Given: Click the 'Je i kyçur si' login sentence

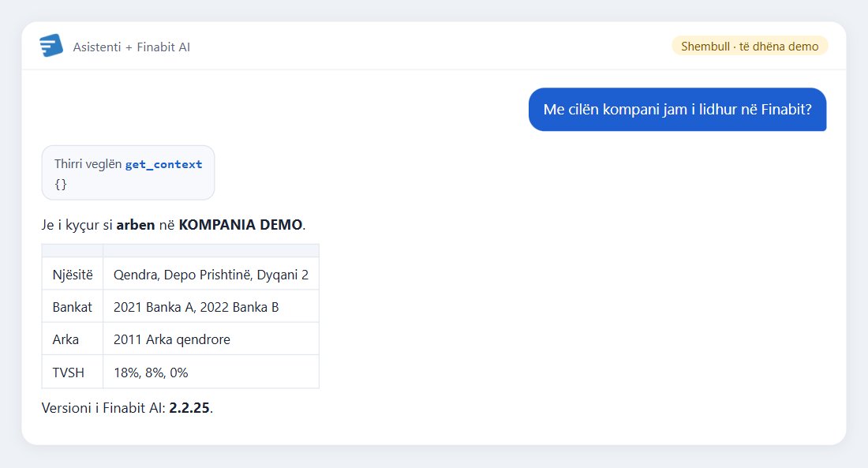Looking at the screenshot, I should 174,224.
